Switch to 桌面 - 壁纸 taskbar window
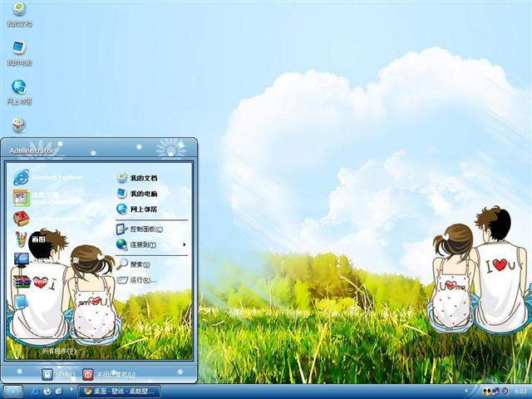The image size is (532, 399). pos(119,392)
